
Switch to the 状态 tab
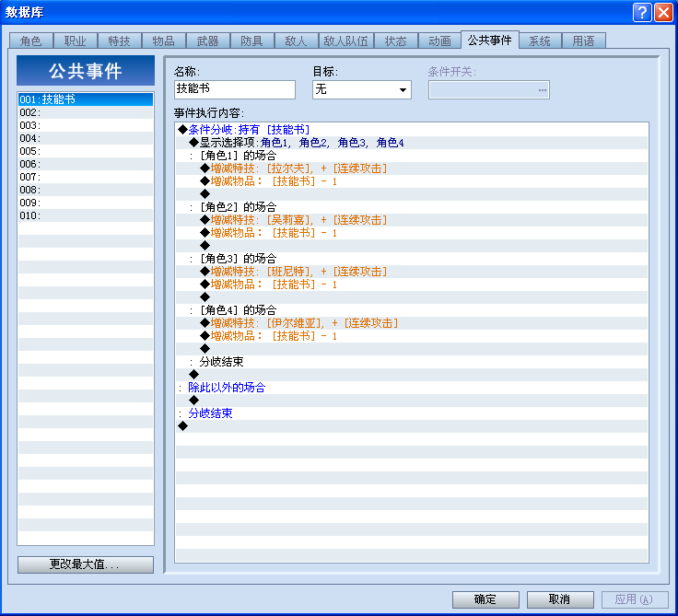(x=396, y=41)
